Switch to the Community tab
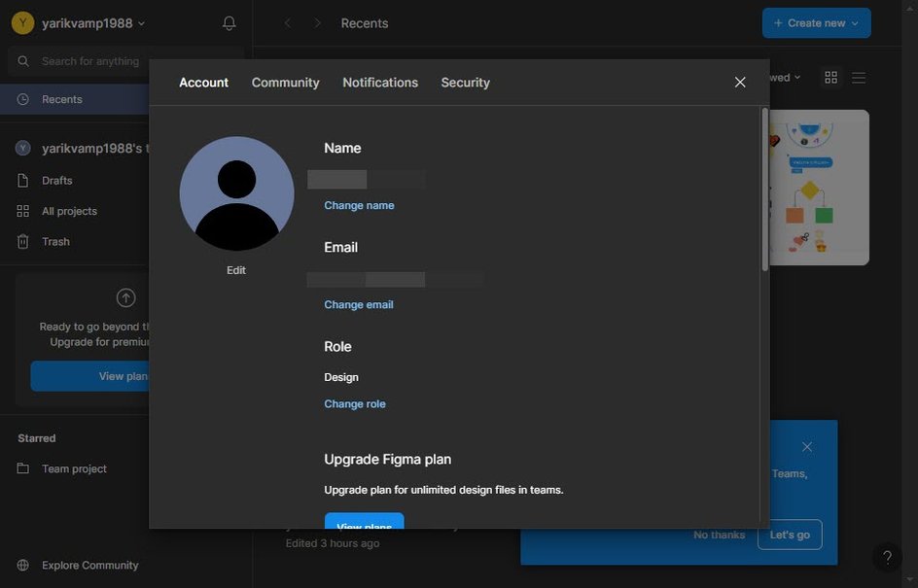Viewport: 918px width, 588px height. pyautogui.click(x=286, y=83)
